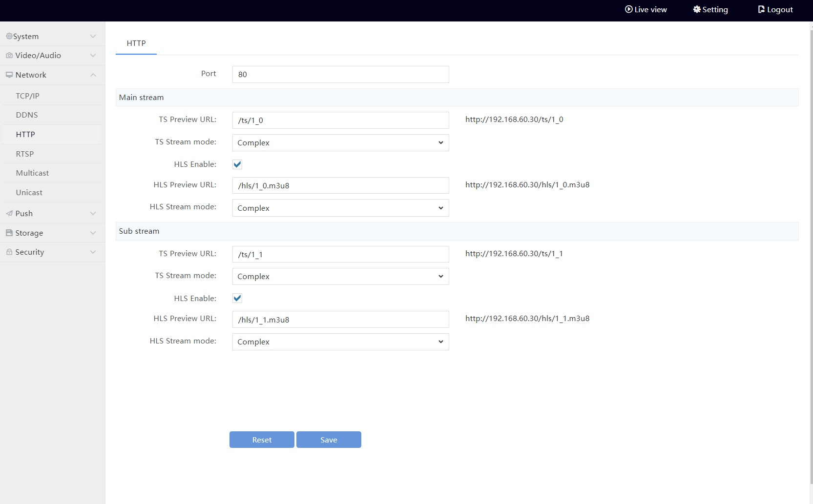The width and height of the screenshot is (813, 504).
Task: Disable HLS Enable for Main stream
Action: pyautogui.click(x=237, y=164)
